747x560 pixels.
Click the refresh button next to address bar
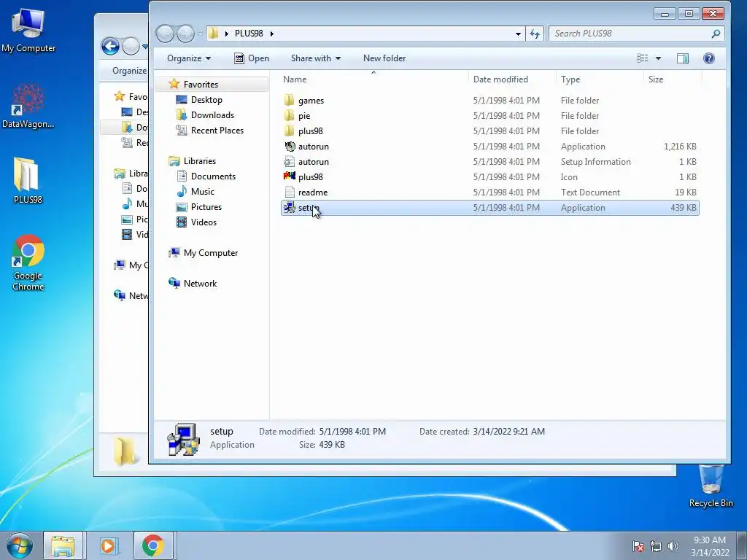(535, 34)
